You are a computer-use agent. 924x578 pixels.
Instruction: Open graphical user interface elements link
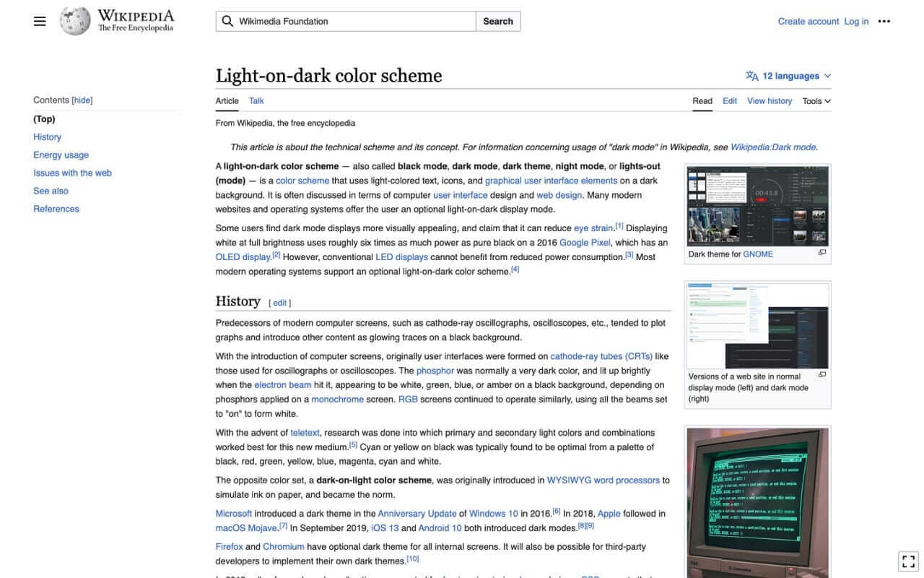[x=551, y=181]
